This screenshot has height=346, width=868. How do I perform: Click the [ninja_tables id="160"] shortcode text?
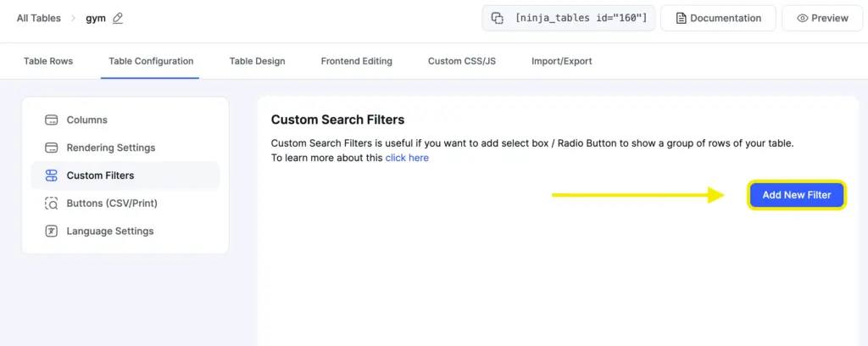tap(581, 19)
